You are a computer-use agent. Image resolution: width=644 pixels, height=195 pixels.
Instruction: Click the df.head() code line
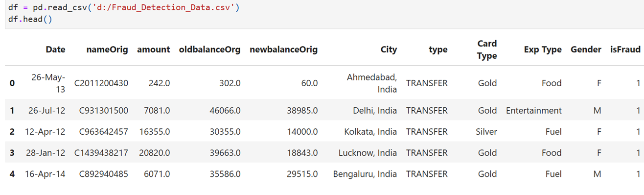coord(30,19)
